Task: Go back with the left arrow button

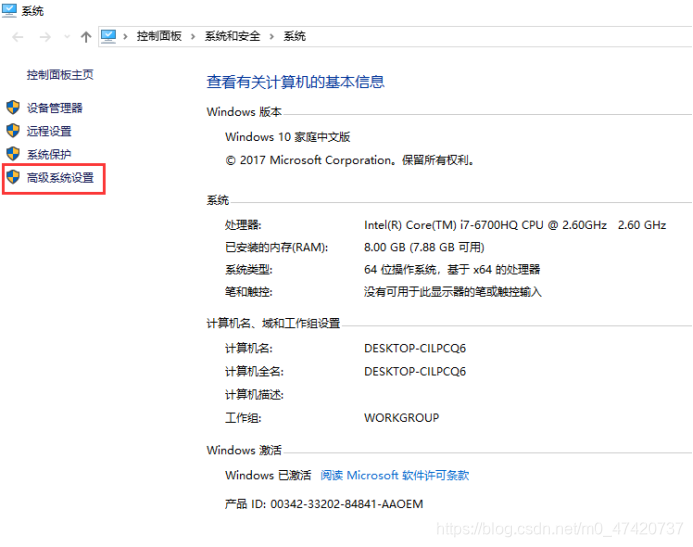Action: [x=18, y=37]
